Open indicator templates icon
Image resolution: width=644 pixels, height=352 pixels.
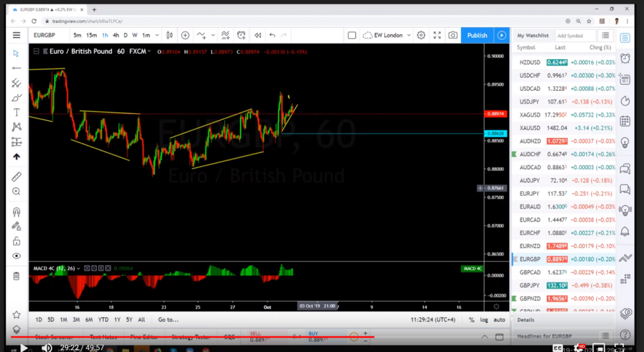[226, 35]
